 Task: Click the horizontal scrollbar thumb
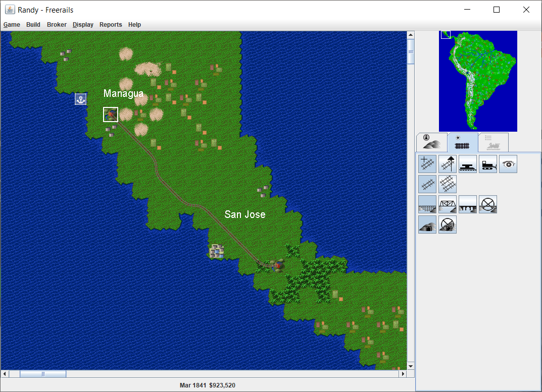43,374
